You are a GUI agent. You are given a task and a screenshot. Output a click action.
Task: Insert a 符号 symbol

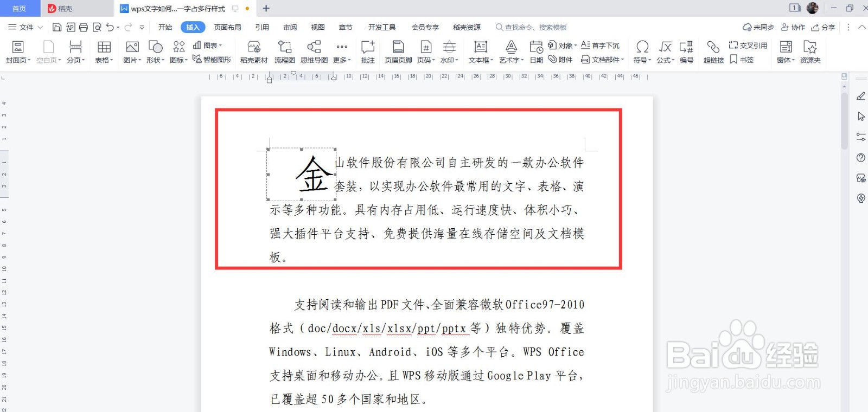click(642, 52)
